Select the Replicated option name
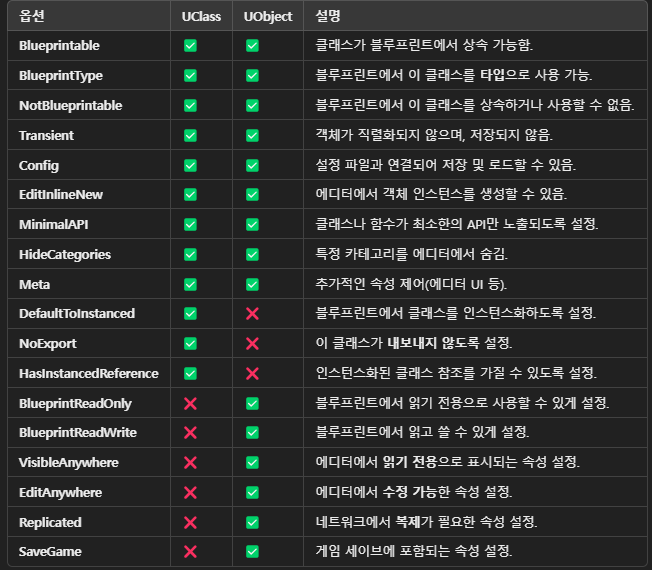 [50, 522]
